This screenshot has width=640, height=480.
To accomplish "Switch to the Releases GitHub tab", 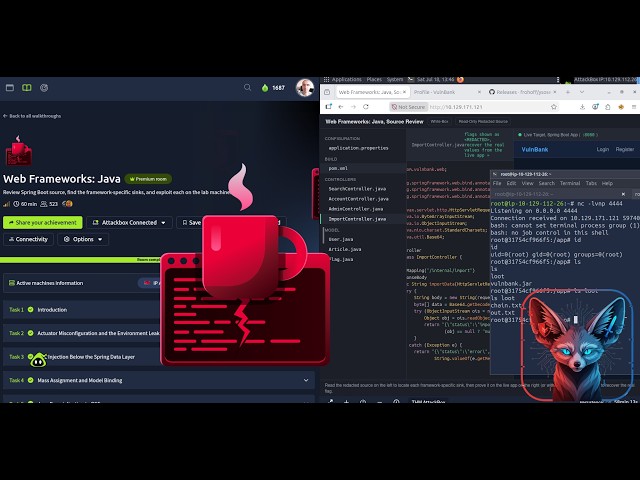I will pos(520,92).
